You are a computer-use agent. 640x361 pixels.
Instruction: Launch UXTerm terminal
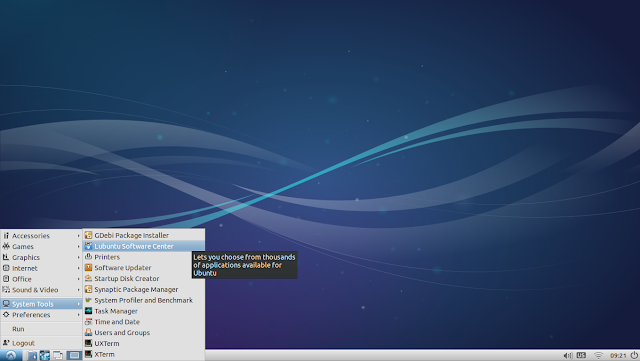tap(144, 343)
